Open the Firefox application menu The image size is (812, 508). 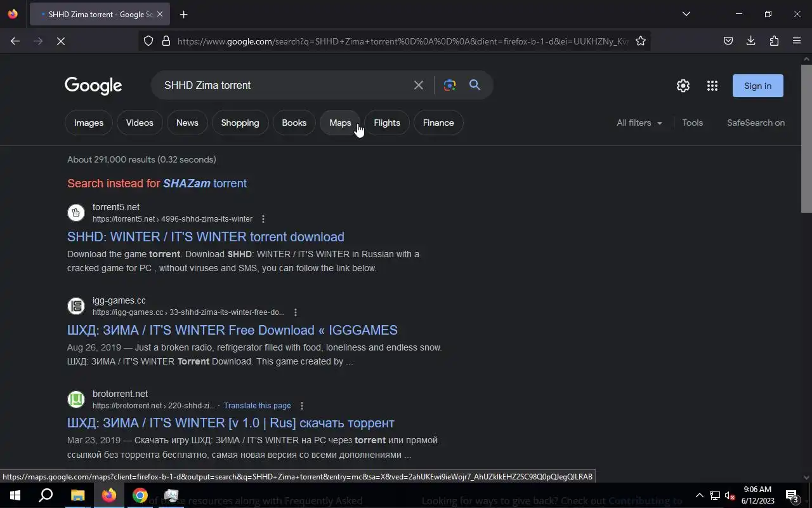[797, 41]
